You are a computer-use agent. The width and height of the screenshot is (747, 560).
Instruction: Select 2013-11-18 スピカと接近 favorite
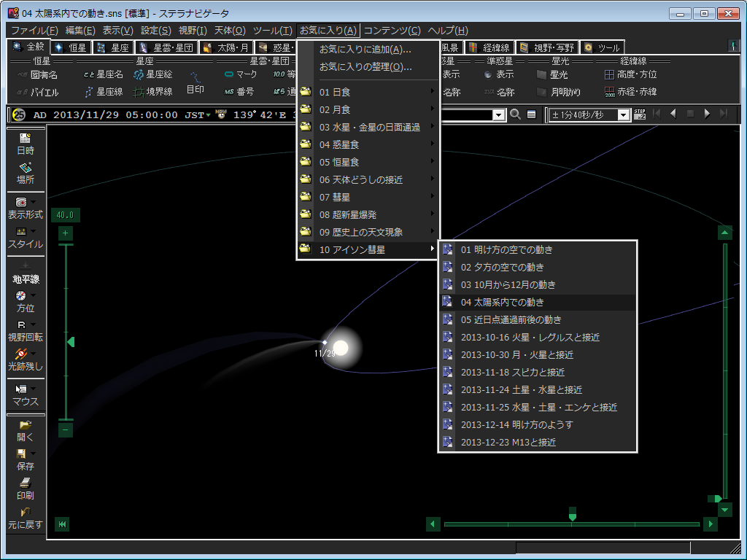pyautogui.click(x=538, y=372)
